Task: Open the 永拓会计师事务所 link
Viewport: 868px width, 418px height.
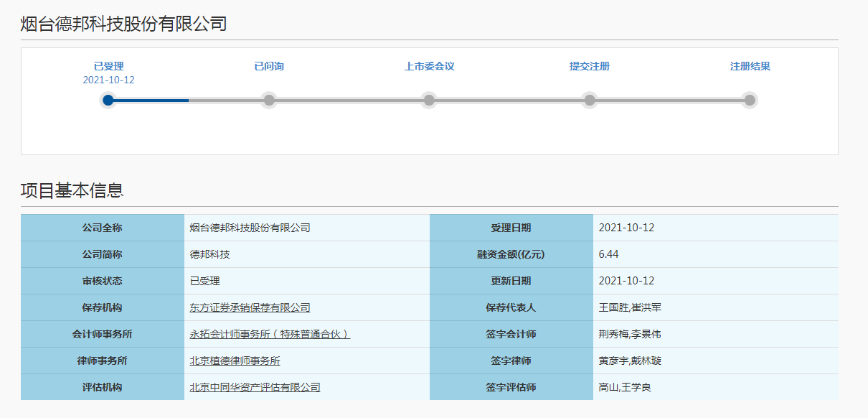Action: [269, 334]
